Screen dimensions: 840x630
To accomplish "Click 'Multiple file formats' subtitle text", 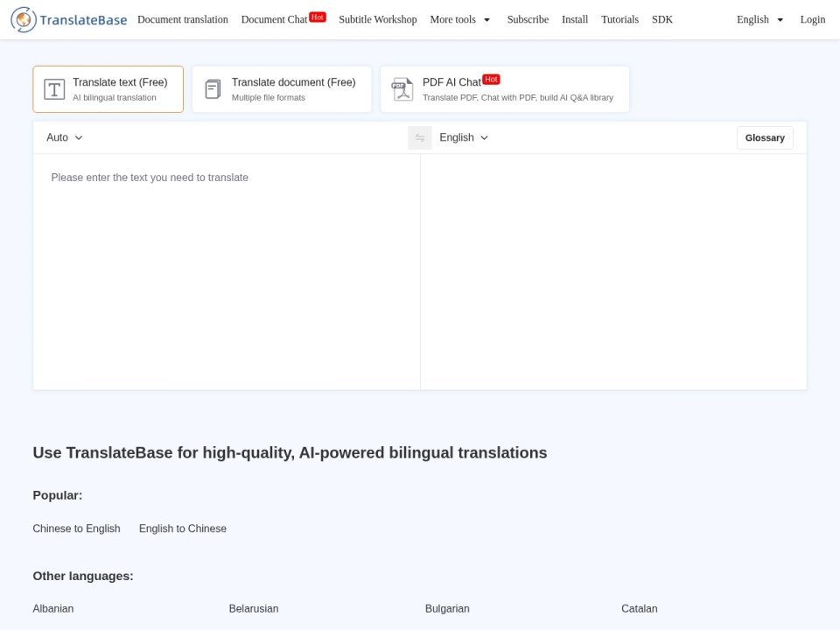I will point(269,97).
